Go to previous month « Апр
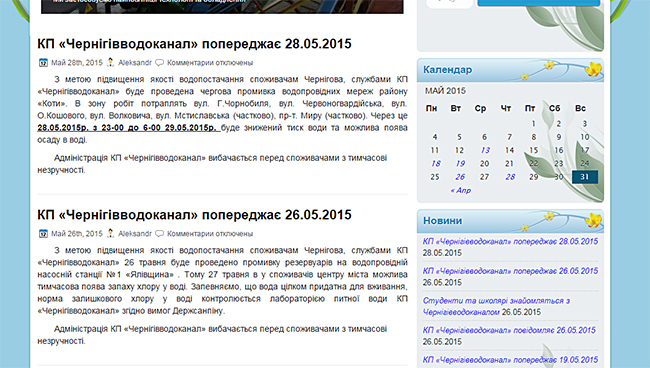Viewport: 650px width, 368px height. point(461,190)
